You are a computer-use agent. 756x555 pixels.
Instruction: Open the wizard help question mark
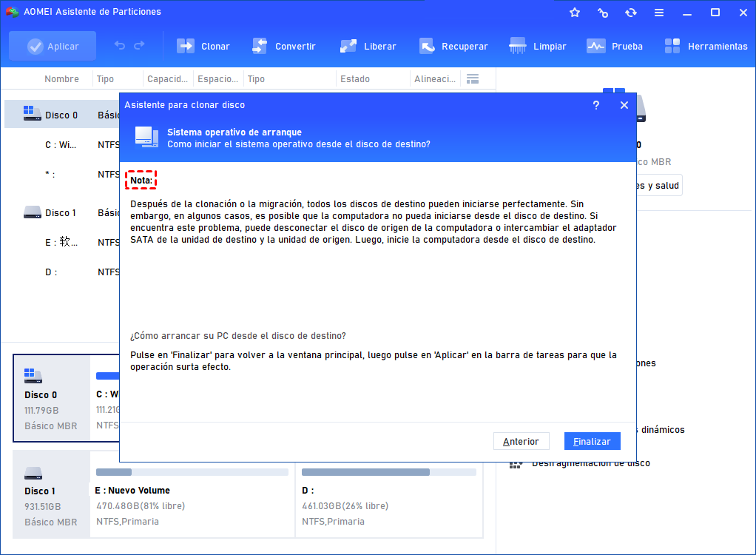click(596, 105)
